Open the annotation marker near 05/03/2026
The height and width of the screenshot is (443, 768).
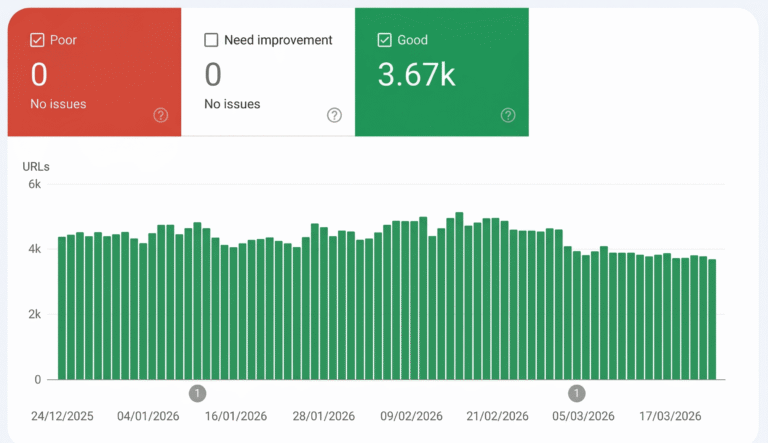pyautogui.click(x=577, y=393)
